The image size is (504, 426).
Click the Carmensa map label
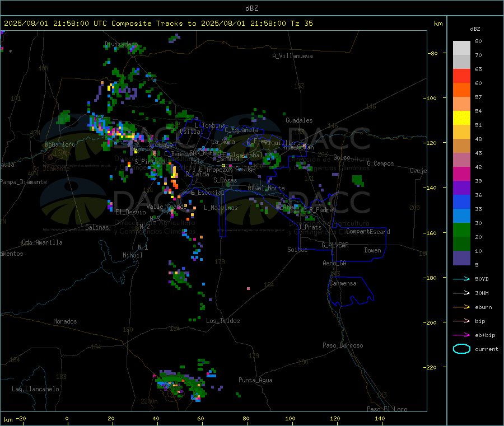coord(343,283)
